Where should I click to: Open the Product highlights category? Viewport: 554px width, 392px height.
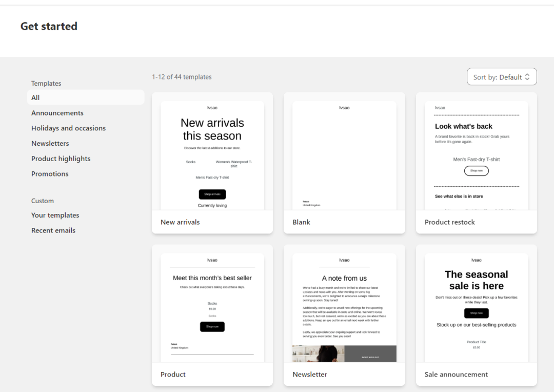coord(61,159)
